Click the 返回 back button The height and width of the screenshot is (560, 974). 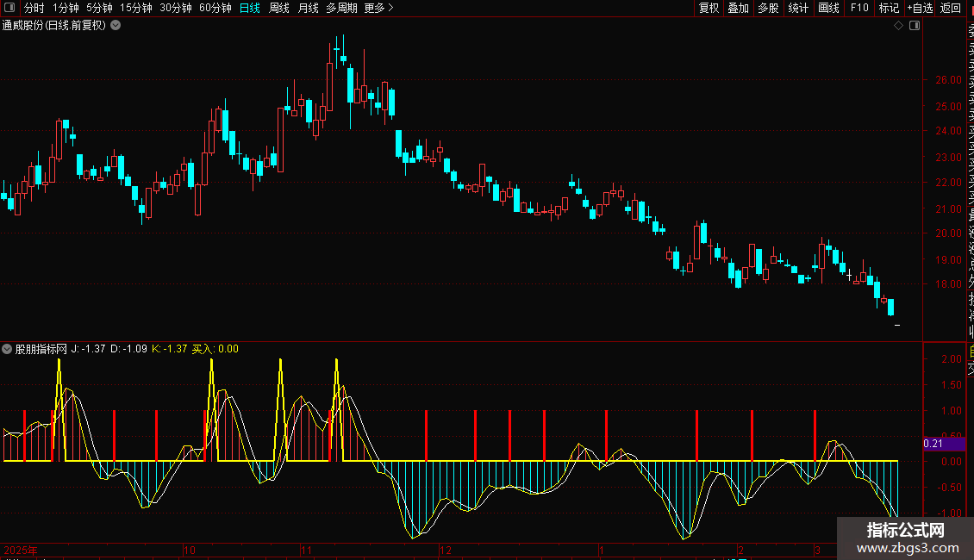(x=951, y=8)
